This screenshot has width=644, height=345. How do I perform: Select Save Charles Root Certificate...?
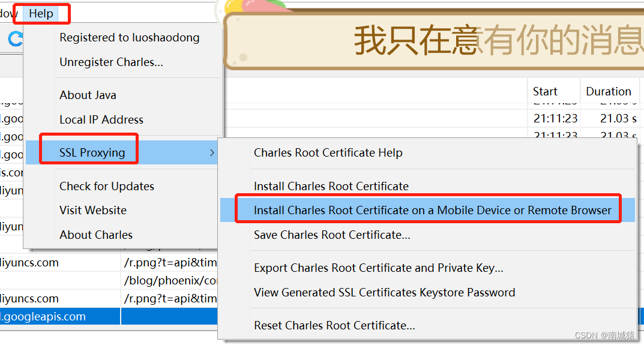tap(332, 235)
